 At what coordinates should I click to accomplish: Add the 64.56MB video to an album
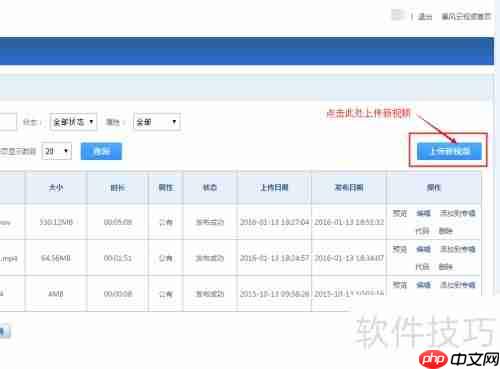[458, 249]
